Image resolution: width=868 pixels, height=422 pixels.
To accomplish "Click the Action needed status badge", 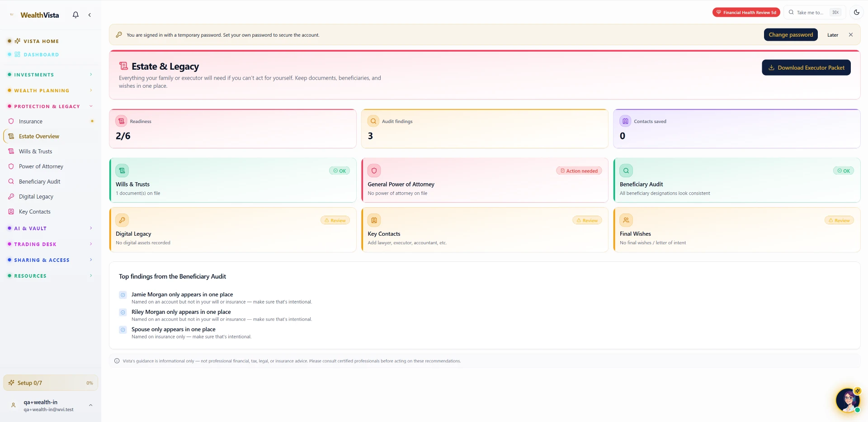I will [579, 171].
